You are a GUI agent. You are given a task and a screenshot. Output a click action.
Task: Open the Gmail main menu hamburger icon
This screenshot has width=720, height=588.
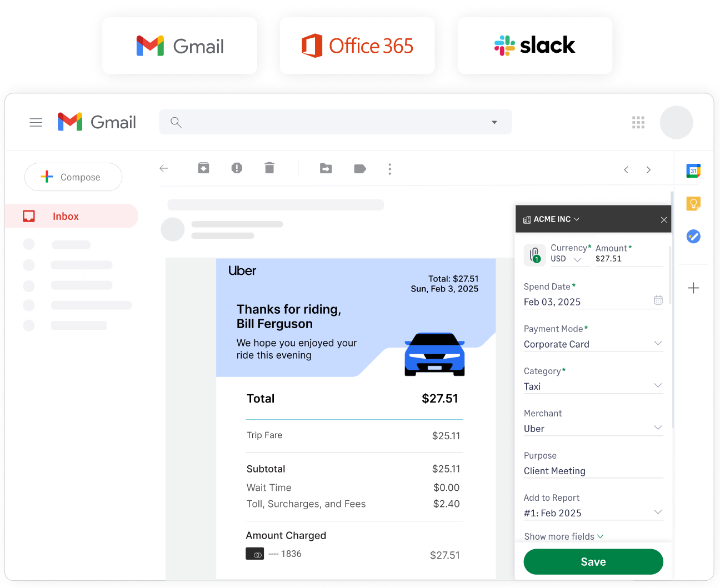click(x=36, y=122)
